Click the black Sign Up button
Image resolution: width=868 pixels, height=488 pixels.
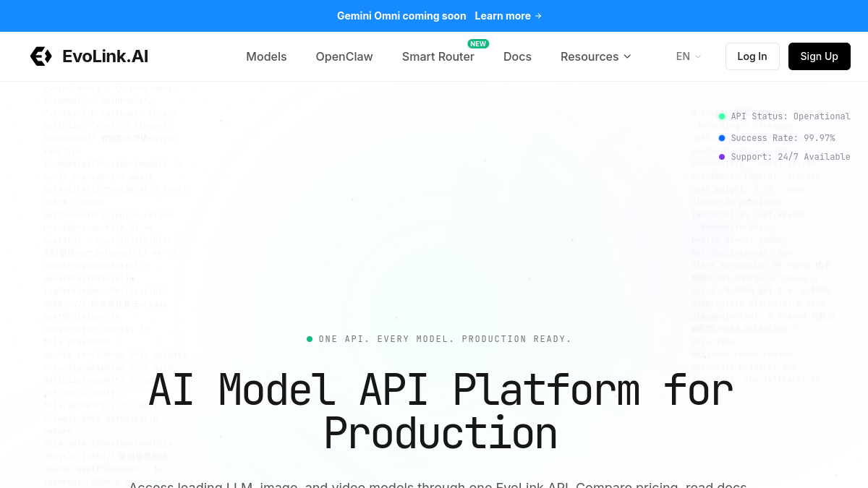(820, 56)
